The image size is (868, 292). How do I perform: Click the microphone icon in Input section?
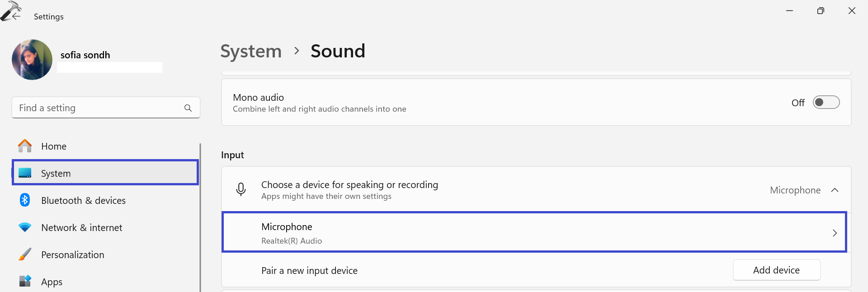pos(241,189)
